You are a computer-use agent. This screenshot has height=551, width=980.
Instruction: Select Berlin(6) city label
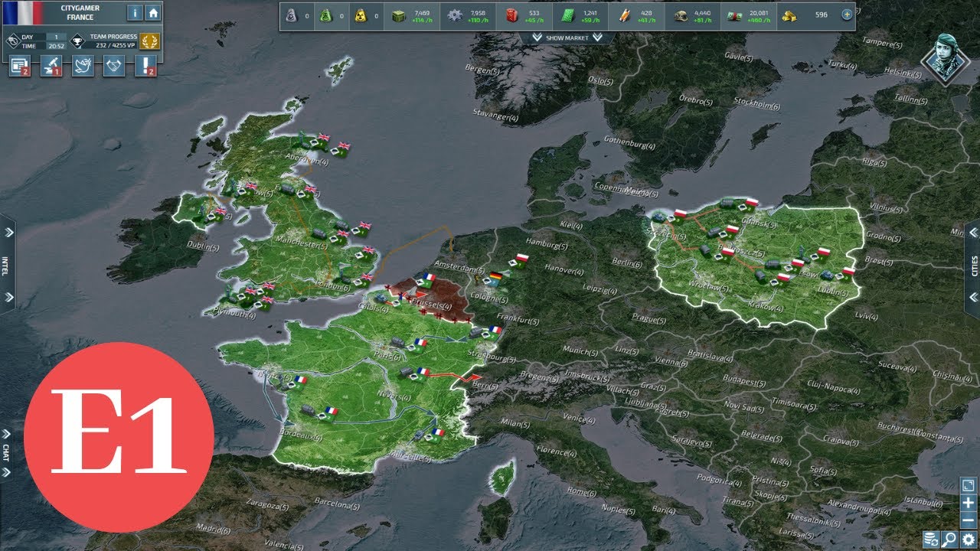(627, 262)
